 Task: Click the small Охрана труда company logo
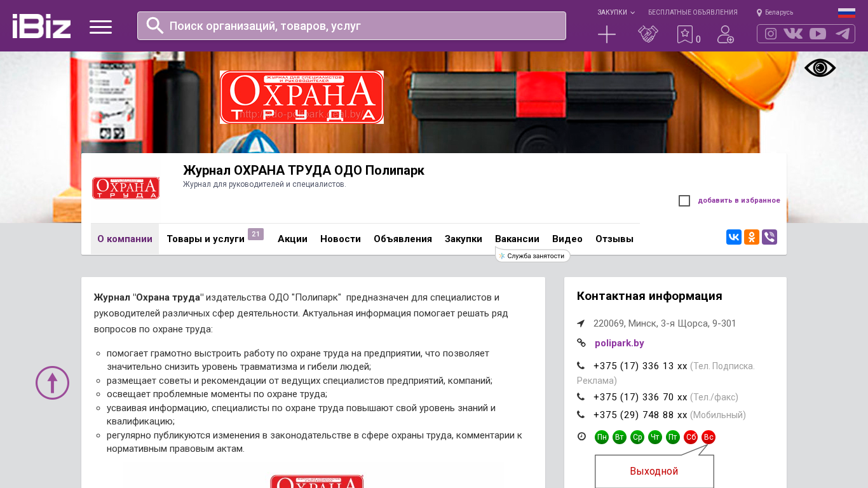126,188
